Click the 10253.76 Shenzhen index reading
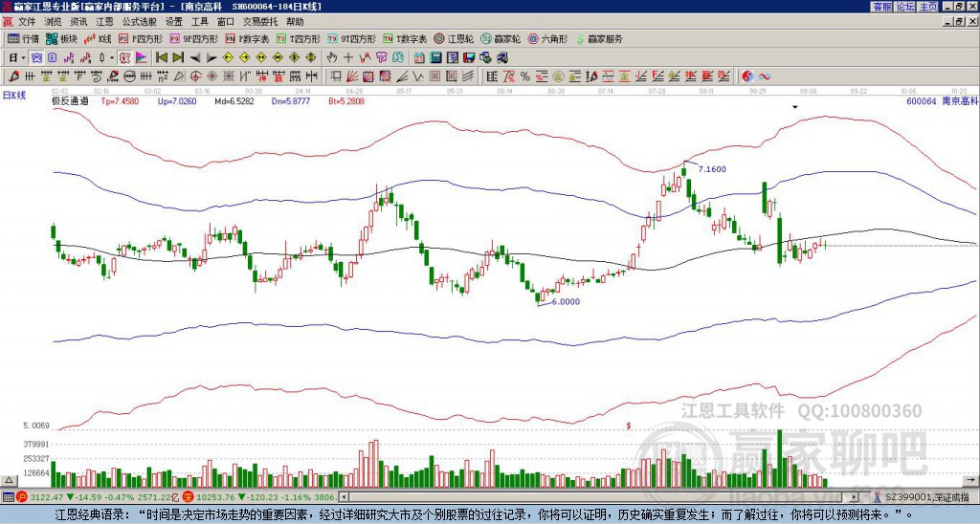The image size is (980, 524). (215, 497)
